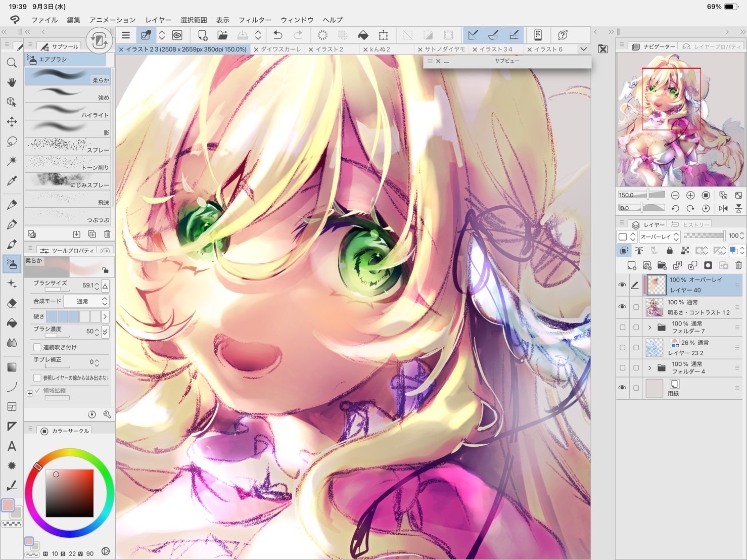Open the 合成モード 通常 dropdown
Screen dimensions: 747x560
86,301
